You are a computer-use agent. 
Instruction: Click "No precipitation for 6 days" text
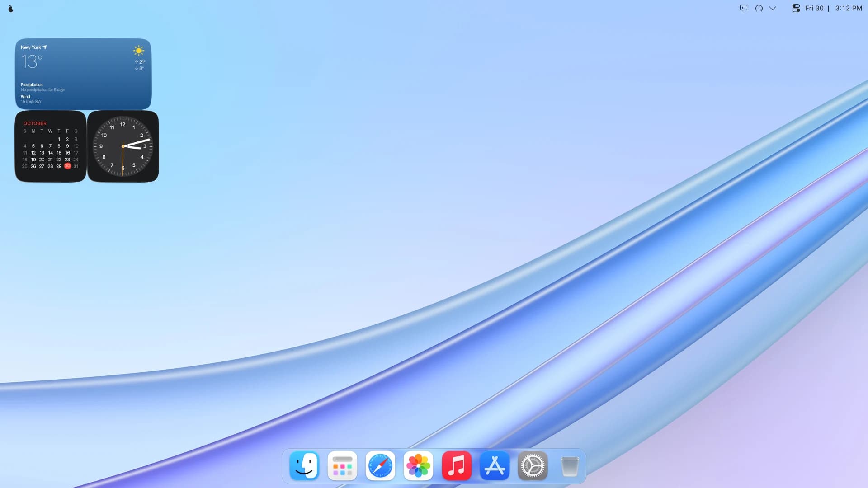[43, 90]
